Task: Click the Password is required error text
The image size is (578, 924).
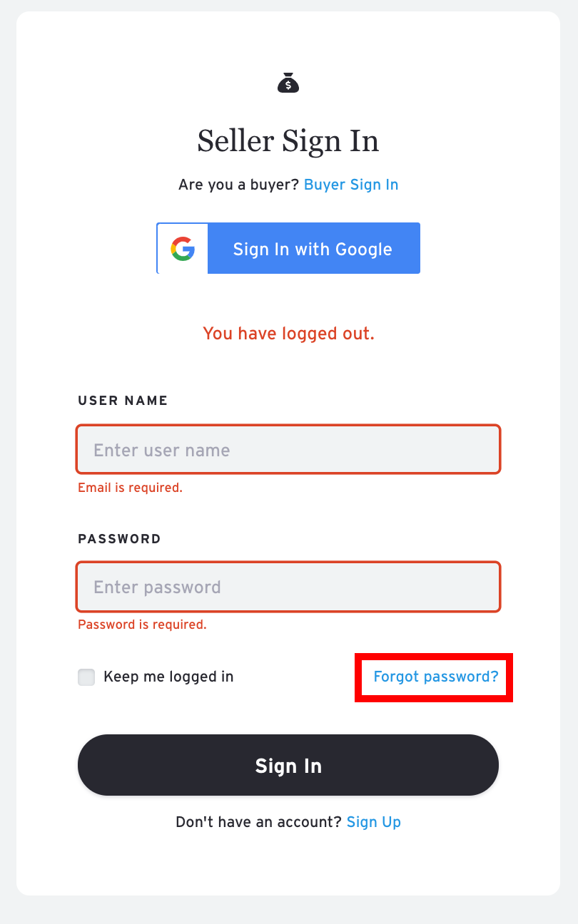Action: [141, 625]
